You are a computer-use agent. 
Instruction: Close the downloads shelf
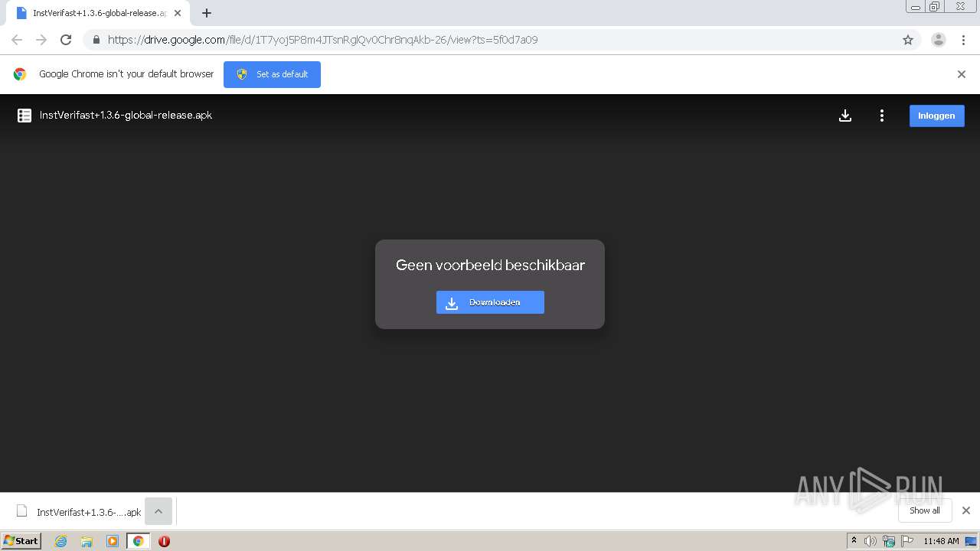coord(966,510)
